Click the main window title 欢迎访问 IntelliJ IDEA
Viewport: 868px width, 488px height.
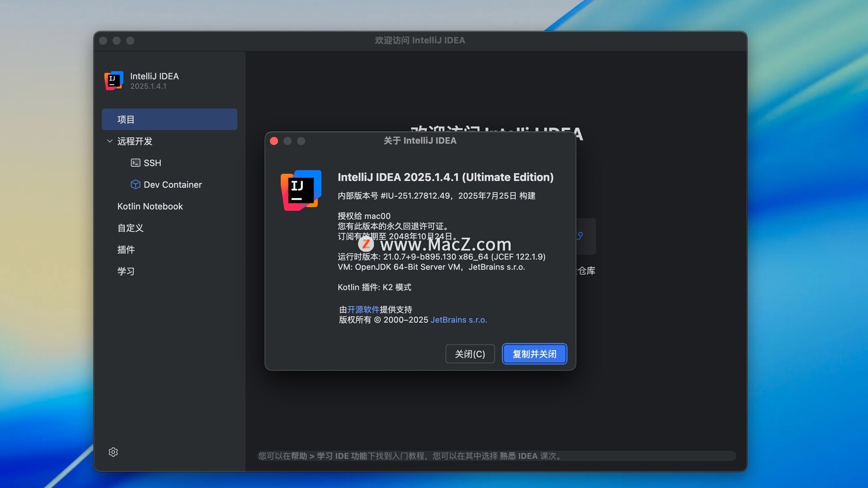[420, 40]
